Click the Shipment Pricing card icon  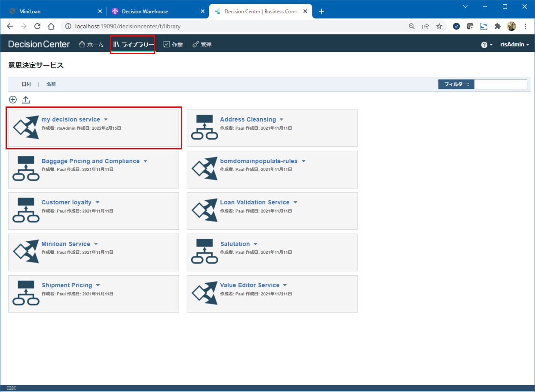point(26,293)
